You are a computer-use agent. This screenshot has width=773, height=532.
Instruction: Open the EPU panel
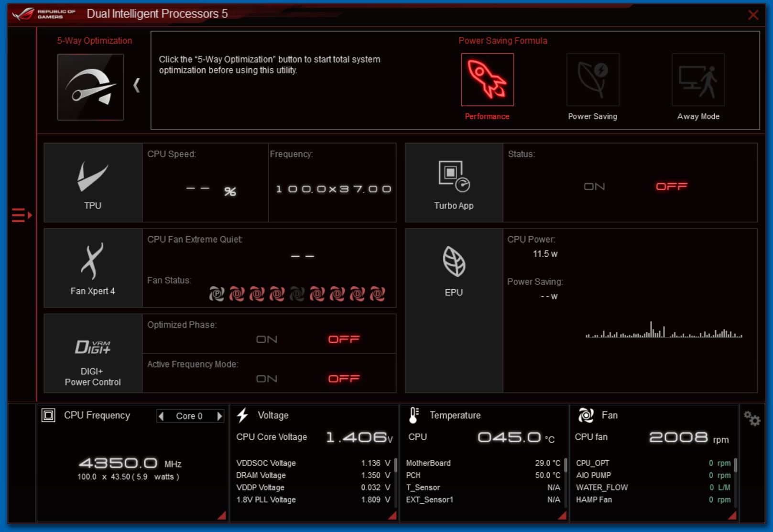[x=454, y=270]
